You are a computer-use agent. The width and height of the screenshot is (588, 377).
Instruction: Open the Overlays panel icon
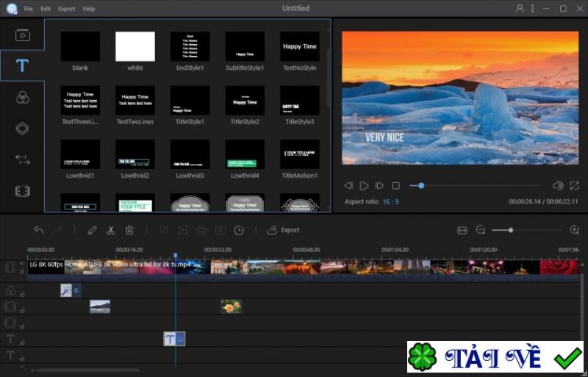22,129
